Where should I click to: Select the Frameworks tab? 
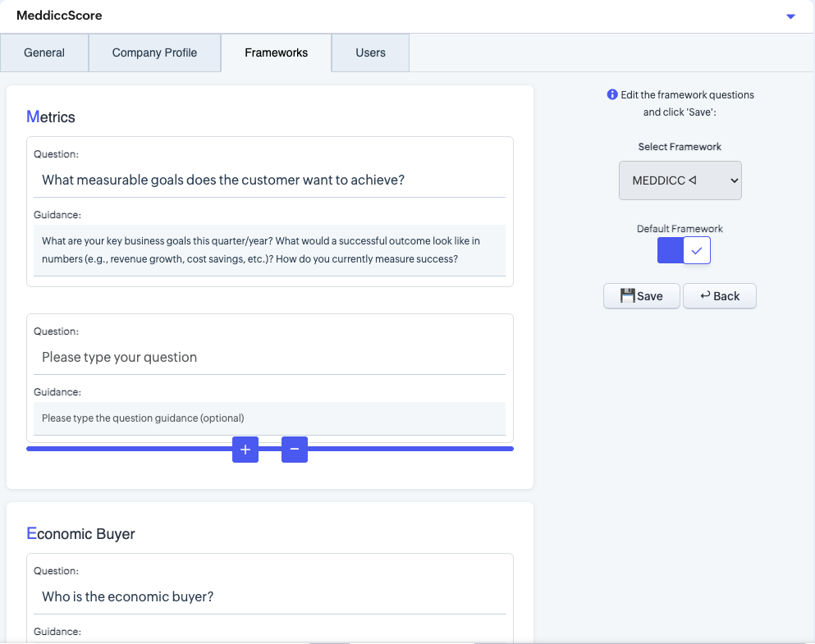coord(276,53)
